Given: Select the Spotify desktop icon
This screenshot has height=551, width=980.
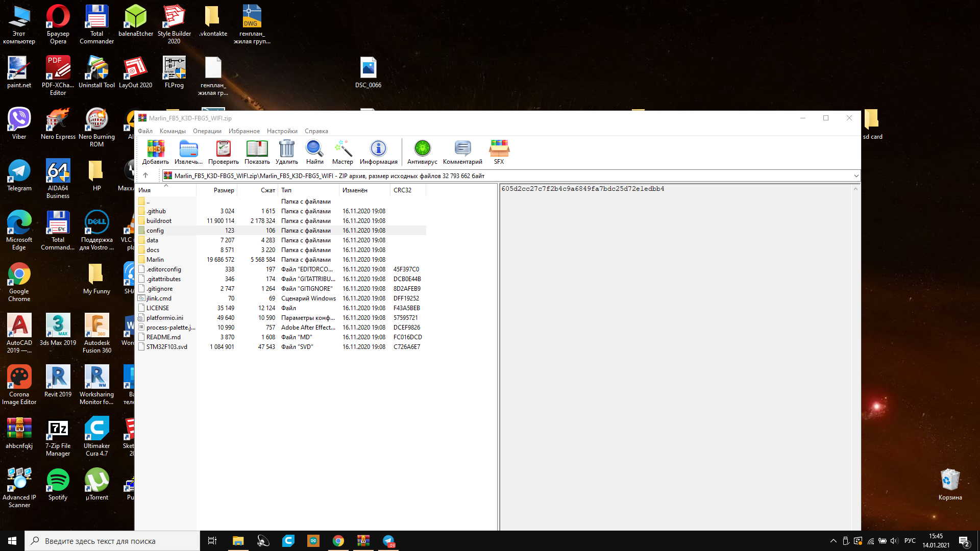Looking at the screenshot, I should [58, 485].
